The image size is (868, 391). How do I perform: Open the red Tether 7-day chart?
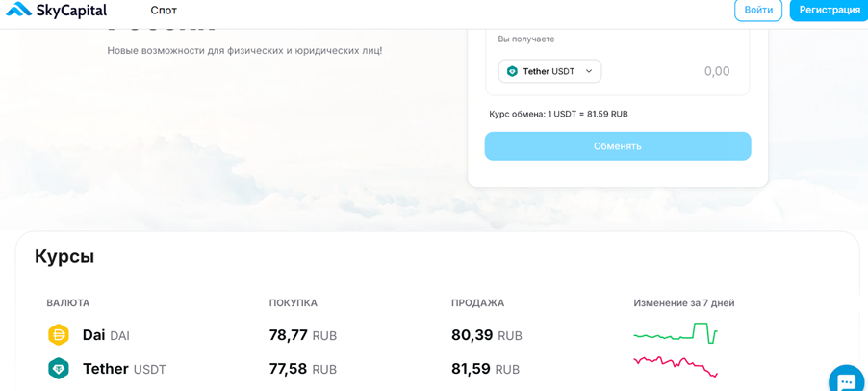pyautogui.click(x=676, y=365)
